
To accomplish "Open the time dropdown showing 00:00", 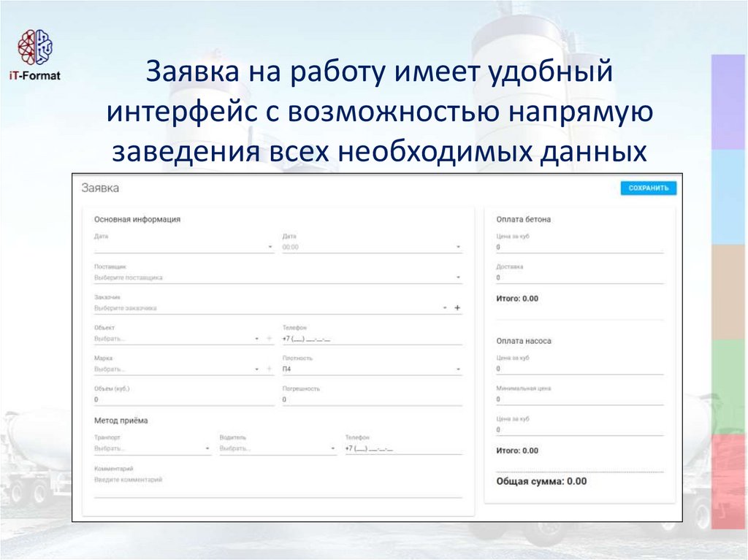I will point(372,248).
